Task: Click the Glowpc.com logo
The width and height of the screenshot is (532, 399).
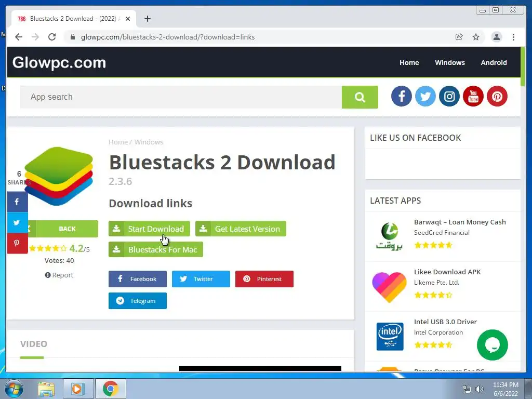Action: [x=59, y=63]
